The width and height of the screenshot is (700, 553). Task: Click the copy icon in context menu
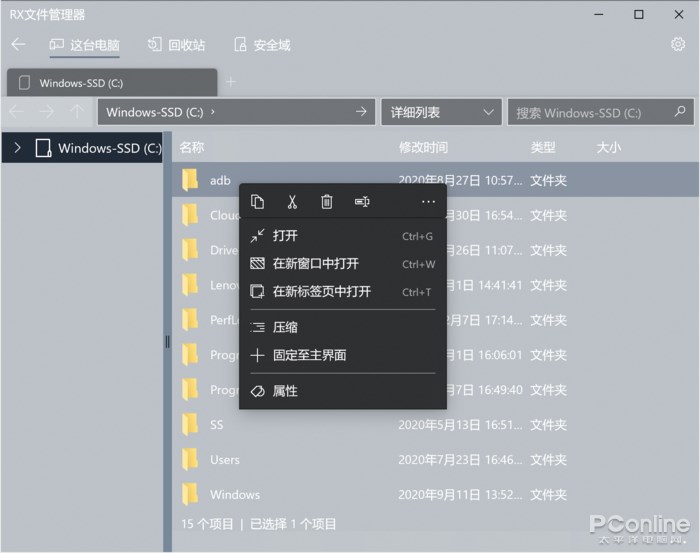258,202
